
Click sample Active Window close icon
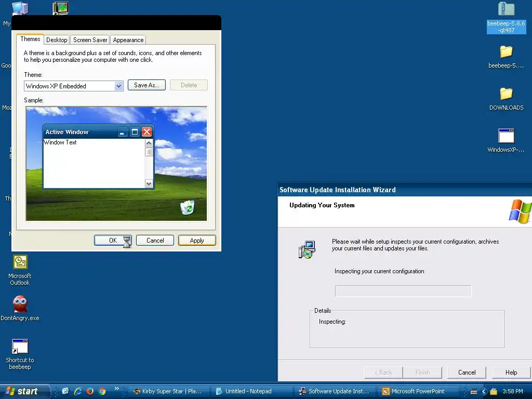pyautogui.click(x=147, y=131)
